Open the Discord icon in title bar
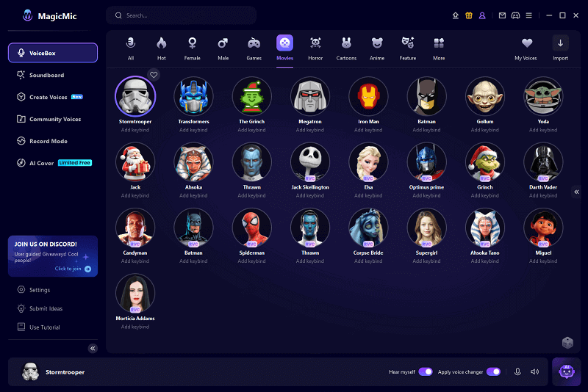The width and height of the screenshot is (588, 392). [x=515, y=15]
